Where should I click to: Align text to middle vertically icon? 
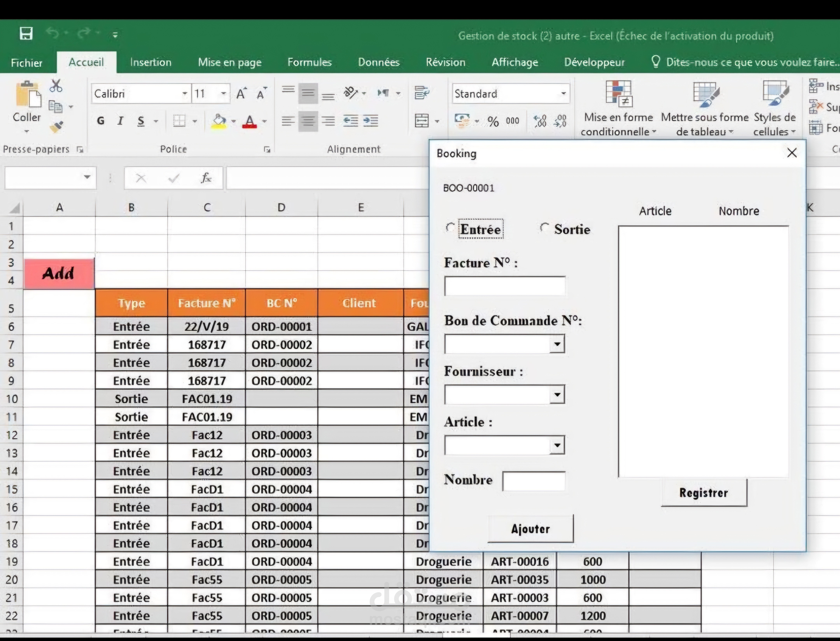coord(308,93)
